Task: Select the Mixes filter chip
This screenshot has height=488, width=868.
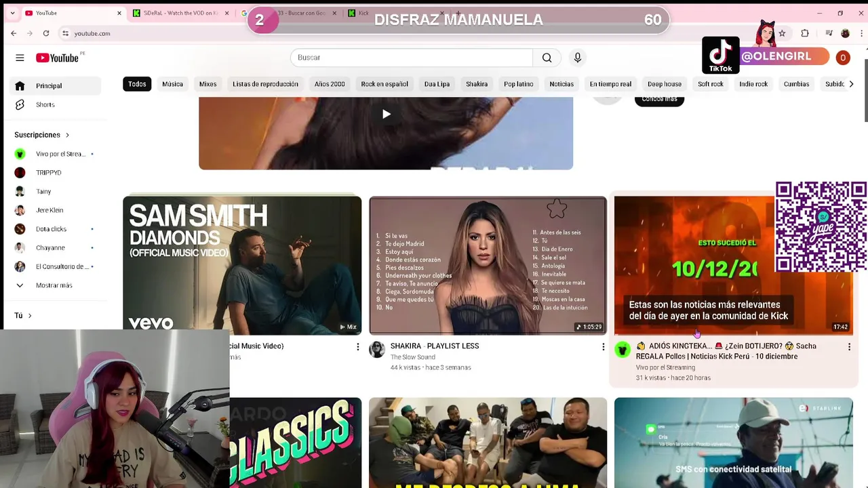Action: tap(208, 84)
